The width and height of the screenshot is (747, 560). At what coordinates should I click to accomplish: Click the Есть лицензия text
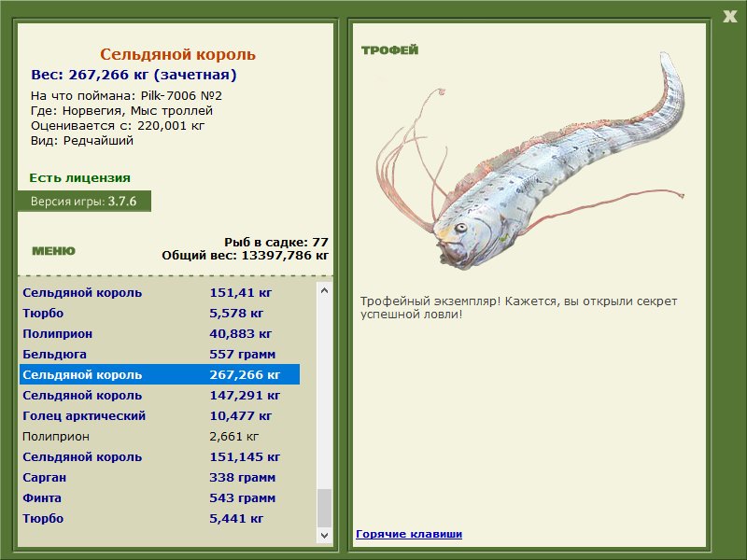[x=79, y=177]
